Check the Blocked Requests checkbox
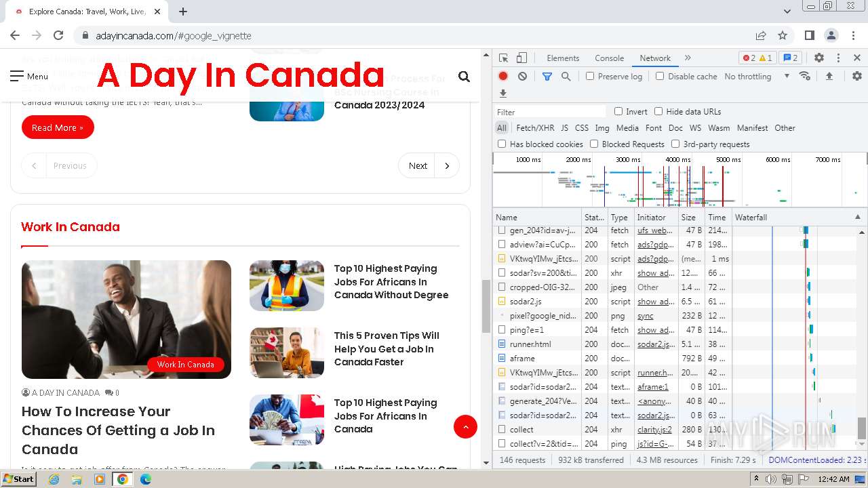 (594, 144)
